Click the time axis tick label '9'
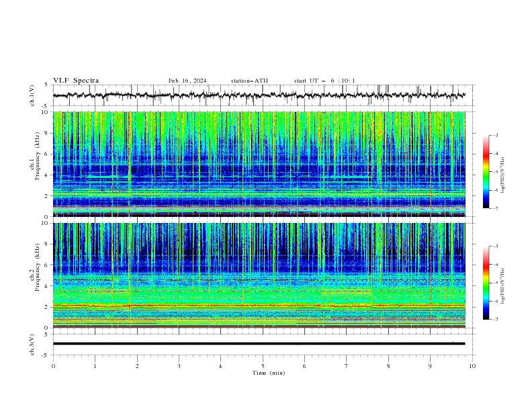The image size is (532, 411). tap(430, 366)
